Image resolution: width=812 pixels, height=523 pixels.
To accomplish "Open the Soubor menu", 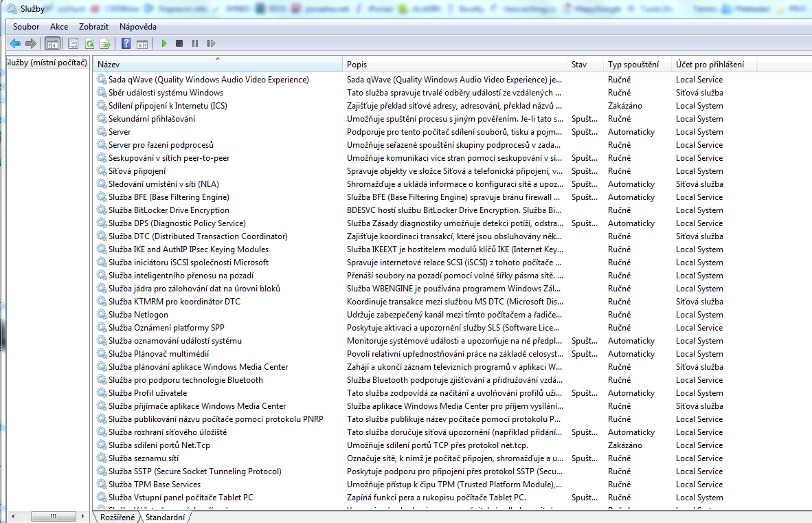I will 26,26.
